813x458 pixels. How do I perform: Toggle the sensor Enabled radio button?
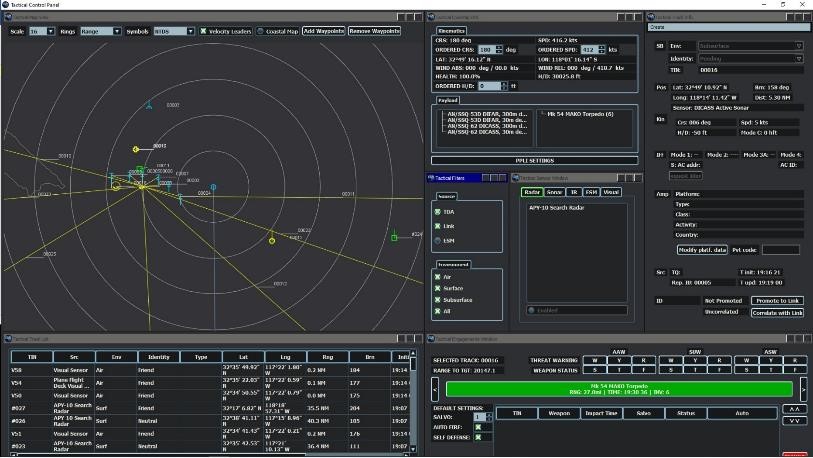tap(531, 310)
